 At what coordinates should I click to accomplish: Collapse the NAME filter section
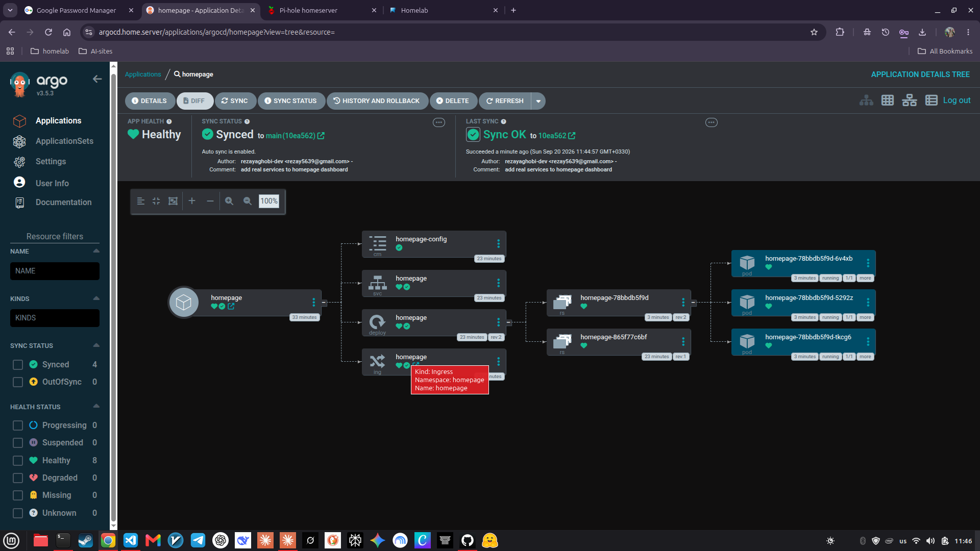click(96, 251)
